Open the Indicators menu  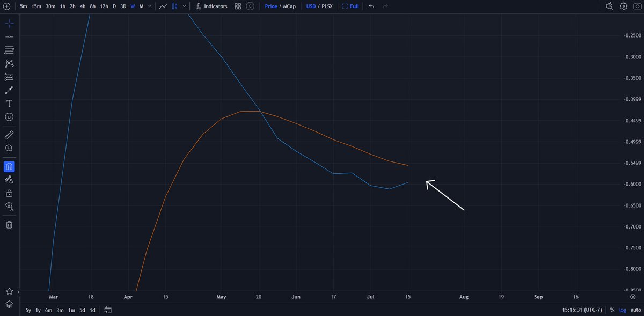tap(211, 6)
